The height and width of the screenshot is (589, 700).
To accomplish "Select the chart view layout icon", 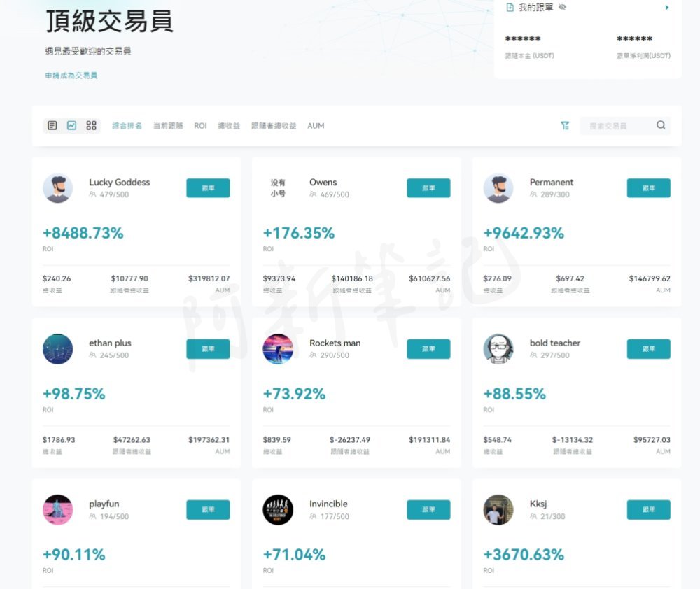I will click(x=73, y=125).
